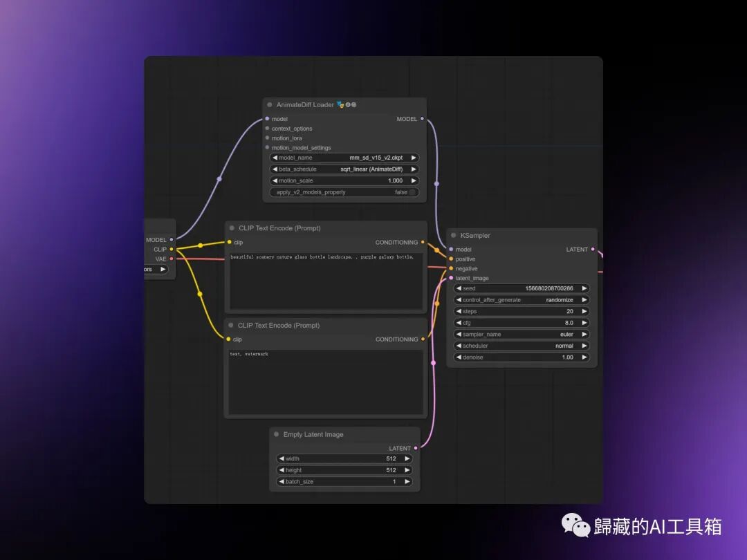
Task: Open the beta_schedule dropdown showing sqrt_linear
Action: [x=344, y=169]
